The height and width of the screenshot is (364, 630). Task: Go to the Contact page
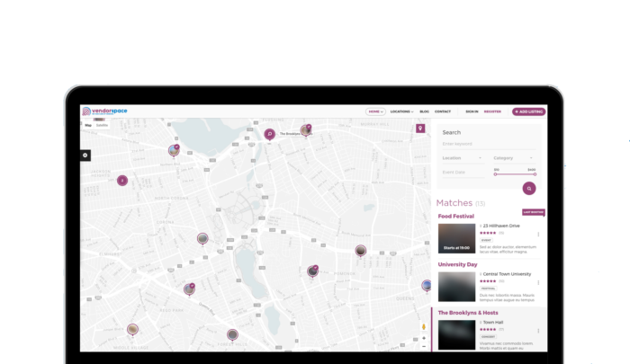[443, 111]
